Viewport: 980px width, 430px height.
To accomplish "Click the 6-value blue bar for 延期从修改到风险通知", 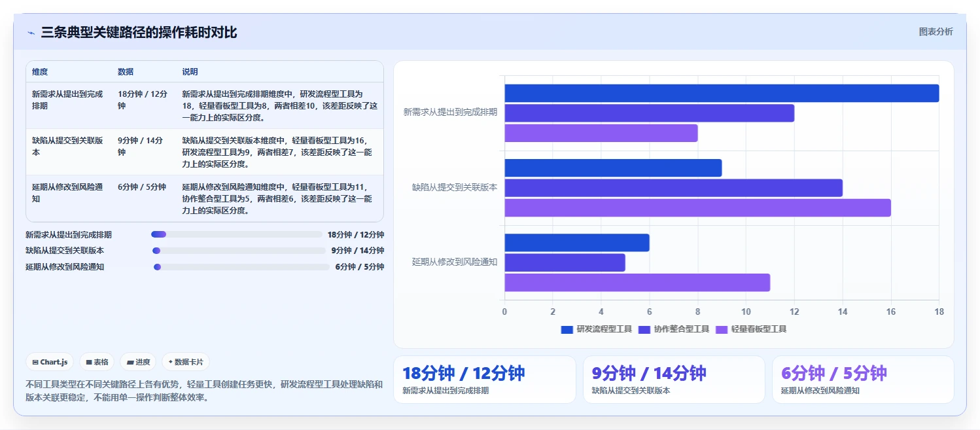I will point(576,243).
